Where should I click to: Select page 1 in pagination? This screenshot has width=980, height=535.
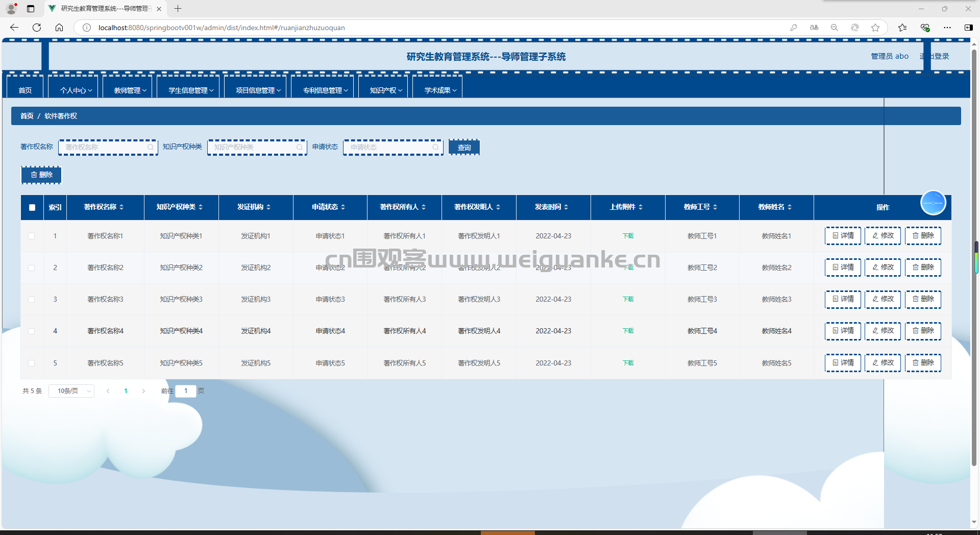[126, 391]
